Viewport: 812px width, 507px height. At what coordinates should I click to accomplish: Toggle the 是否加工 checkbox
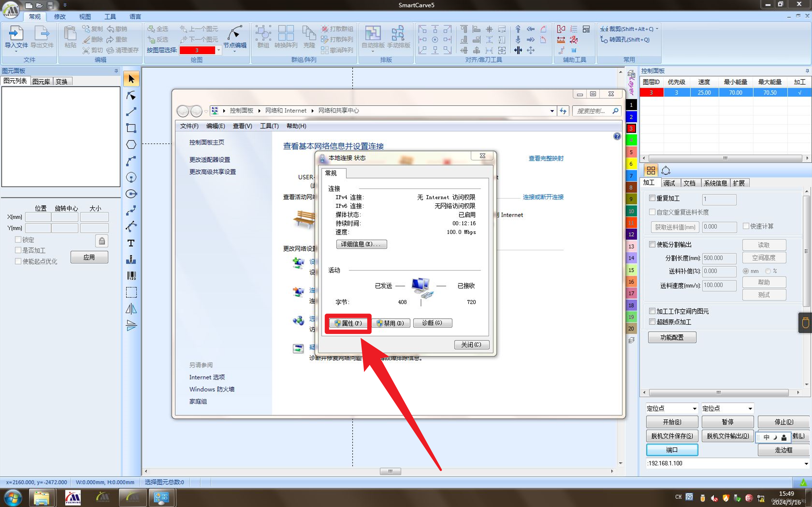(x=18, y=250)
